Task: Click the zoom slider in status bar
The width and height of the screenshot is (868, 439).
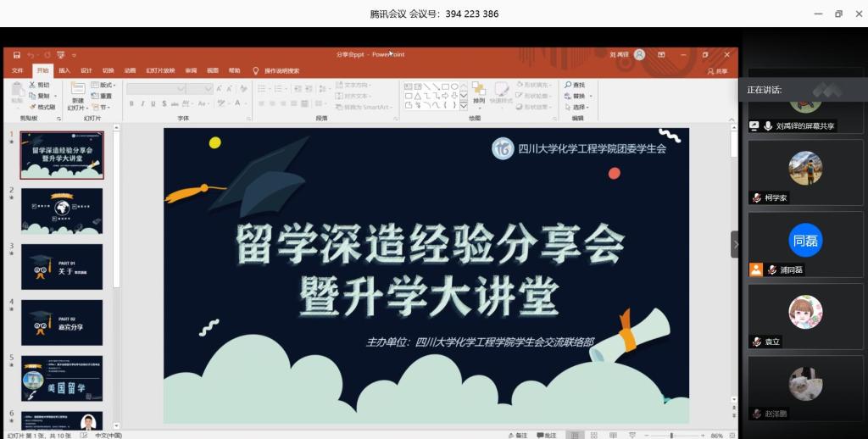Action: (x=670, y=435)
